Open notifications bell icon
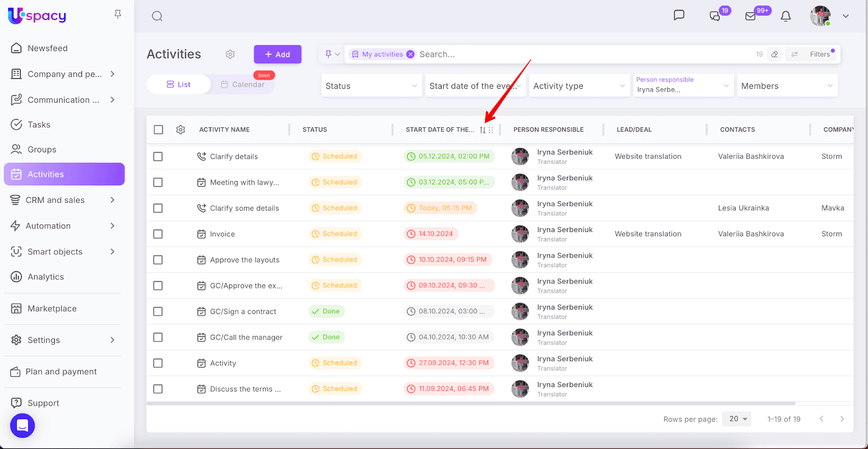The image size is (868, 449). click(x=786, y=16)
